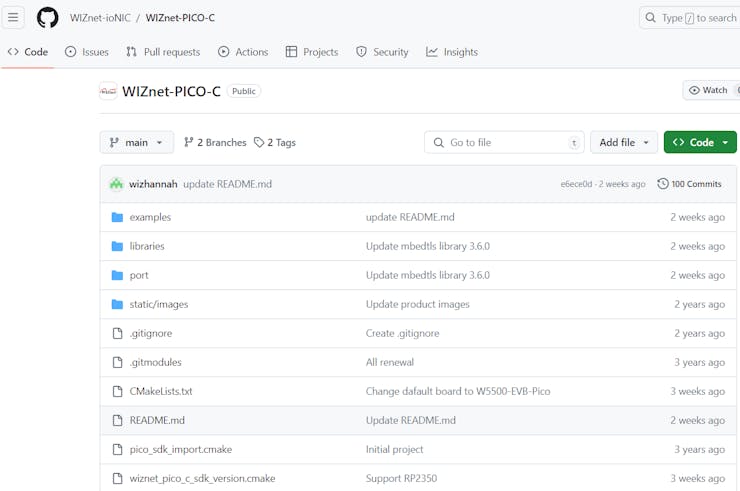Click the .gitignore file icon
740x491 pixels.
pyautogui.click(x=117, y=333)
